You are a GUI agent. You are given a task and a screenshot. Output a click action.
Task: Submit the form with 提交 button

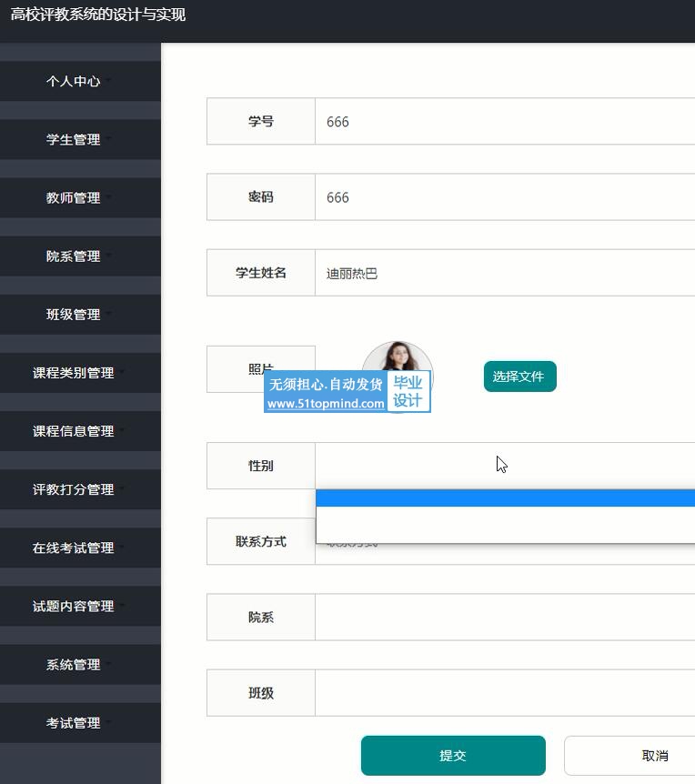tap(453, 756)
